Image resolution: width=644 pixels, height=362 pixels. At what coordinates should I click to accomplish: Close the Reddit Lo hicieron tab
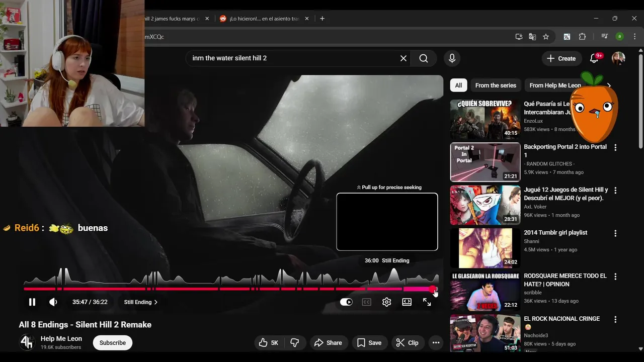307,19
